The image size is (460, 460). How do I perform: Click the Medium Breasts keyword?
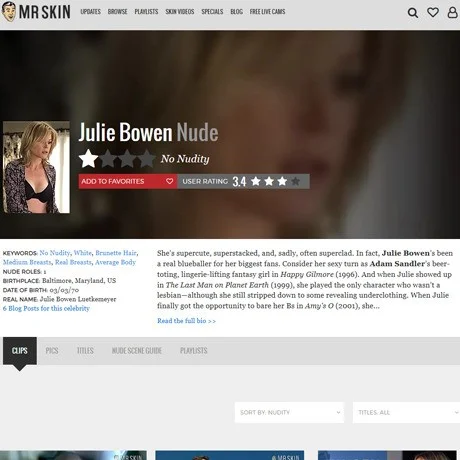coord(27,262)
